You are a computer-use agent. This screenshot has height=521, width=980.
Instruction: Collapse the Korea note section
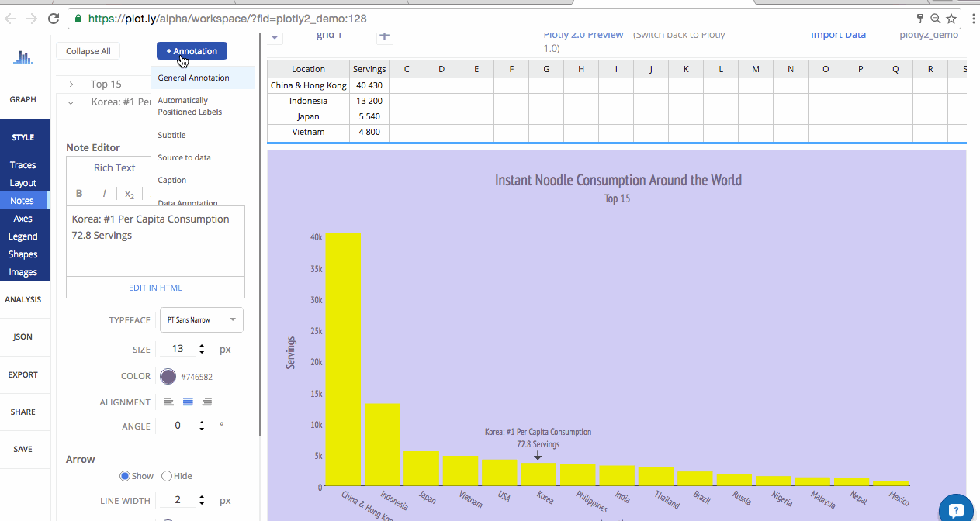[x=71, y=102]
